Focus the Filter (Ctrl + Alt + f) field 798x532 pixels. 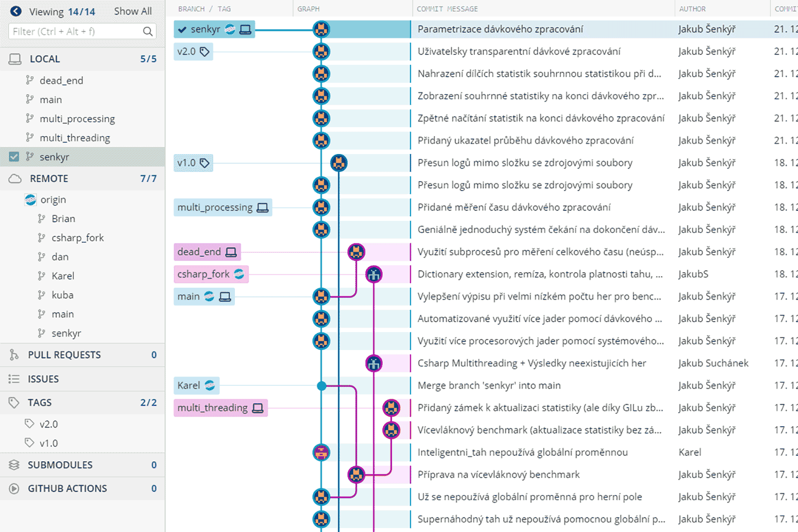pyautogui.click(x=82, y=31)
